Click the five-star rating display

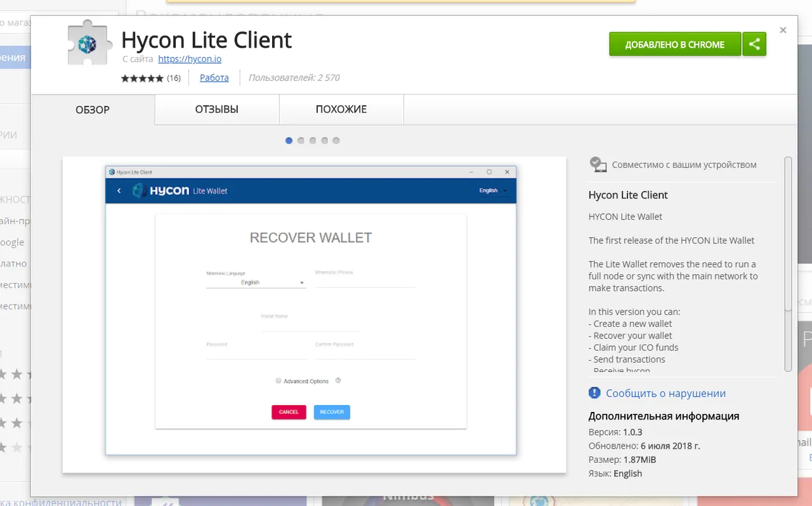(x=142, y=78)
